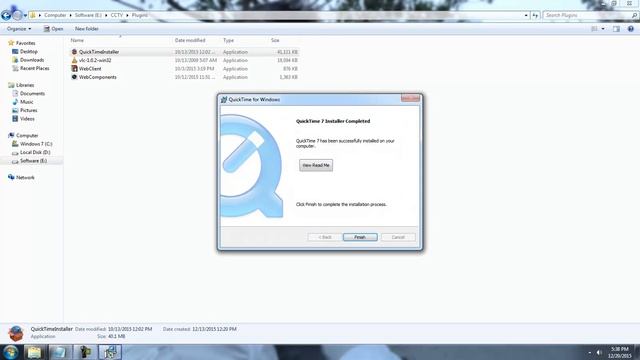Select the vlc-1.0.2-win32 file icon
This screenshot has height=360, width=640.
click(x=74, y=60)
